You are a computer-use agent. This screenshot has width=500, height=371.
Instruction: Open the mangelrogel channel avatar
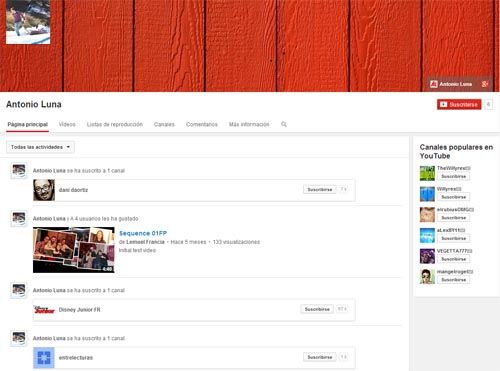point(427,277)
